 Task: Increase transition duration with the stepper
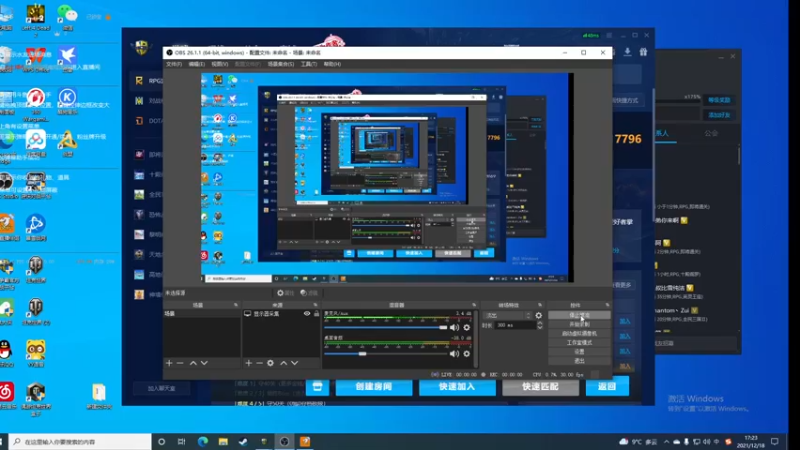coord(540,323)
